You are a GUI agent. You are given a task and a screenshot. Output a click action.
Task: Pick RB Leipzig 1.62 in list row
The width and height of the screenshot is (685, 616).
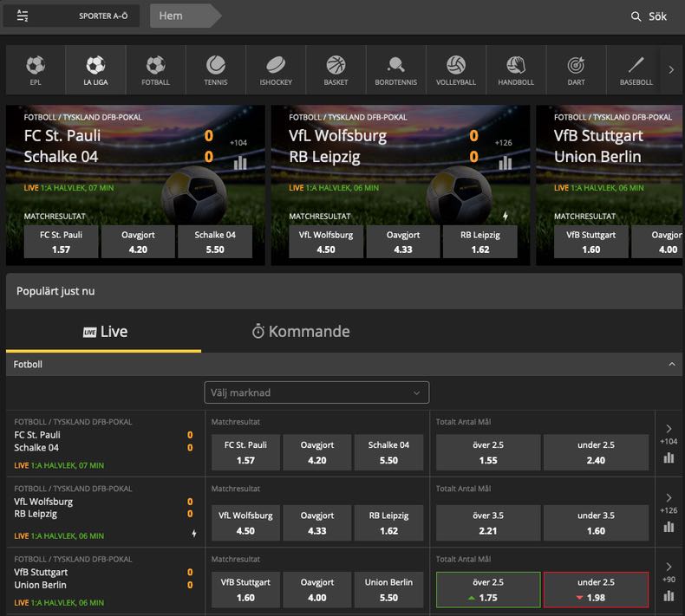(x=388, y=523)
